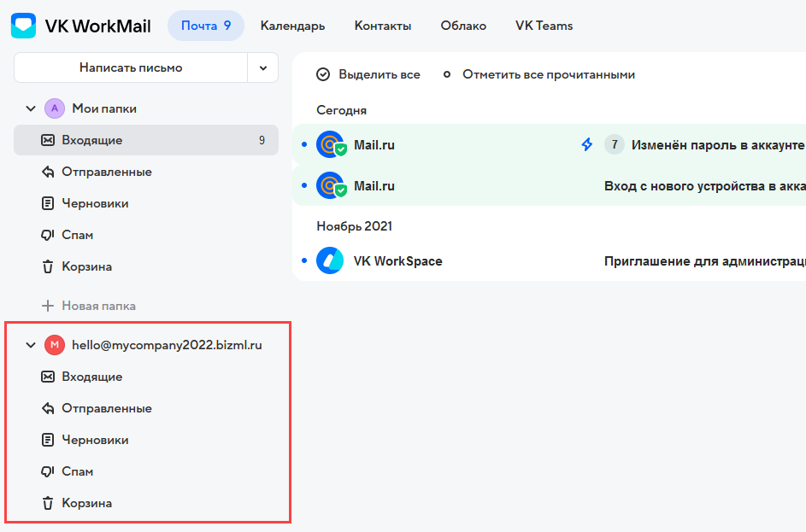Select the Входящие folder icon under Мои папки
Image resolution: width=806 pixels, height=532 pixels.
point(49,139)
